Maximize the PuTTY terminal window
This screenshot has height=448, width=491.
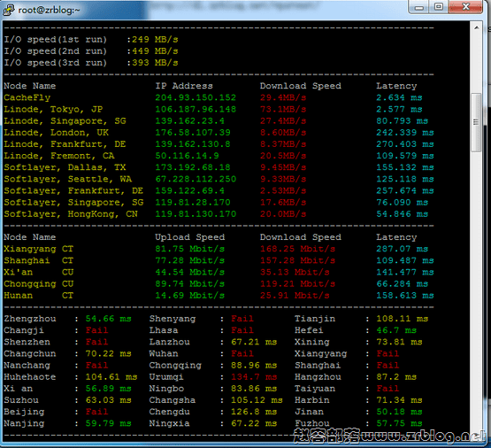click(439, 7)
